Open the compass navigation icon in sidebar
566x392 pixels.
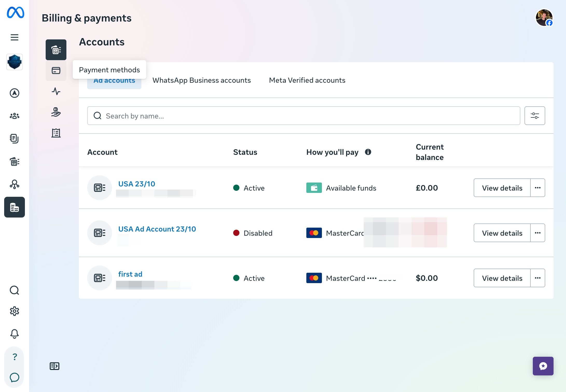point(15,93)
